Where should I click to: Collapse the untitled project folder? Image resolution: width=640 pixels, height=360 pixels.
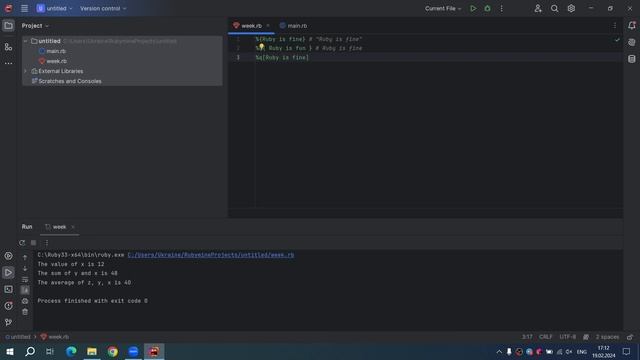point(26,41)
